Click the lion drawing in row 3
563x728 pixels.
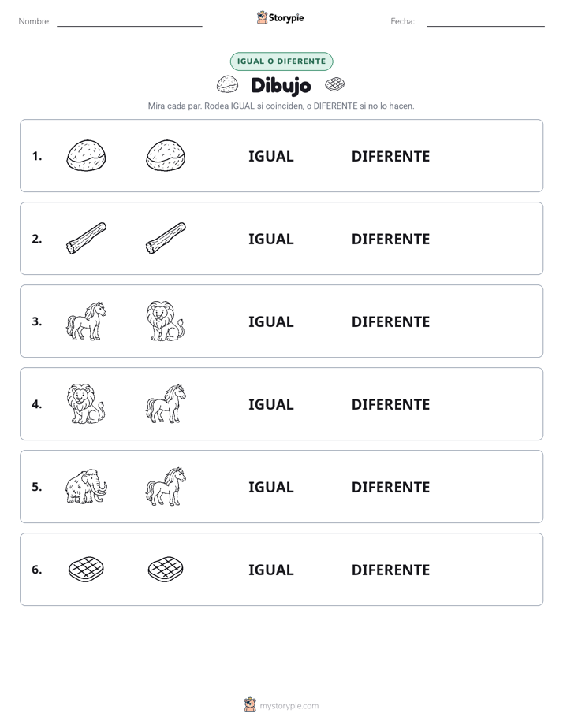[x=166, y=321]
